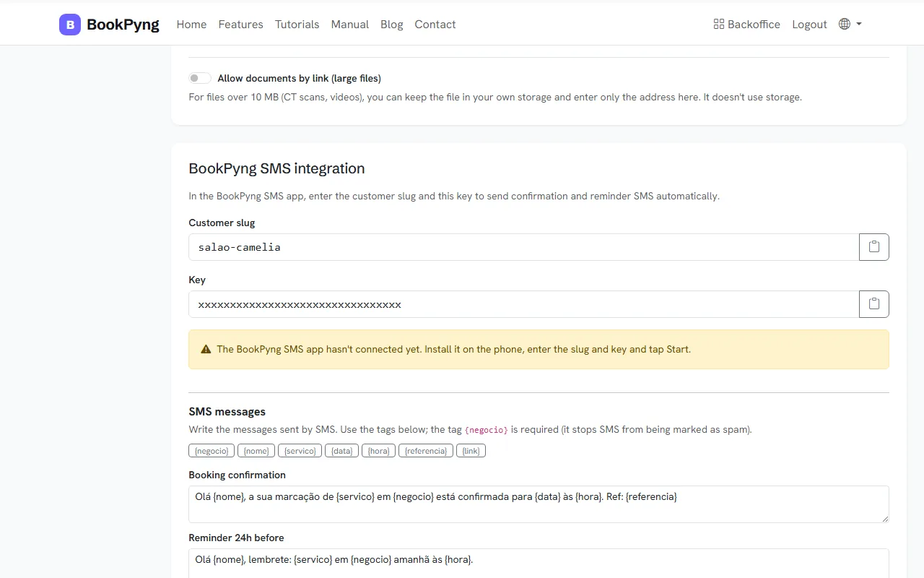The height and width of the screenshot is (578, 924).
Task: Insert the {negocio} tag chip
Action: coord(212,451)
